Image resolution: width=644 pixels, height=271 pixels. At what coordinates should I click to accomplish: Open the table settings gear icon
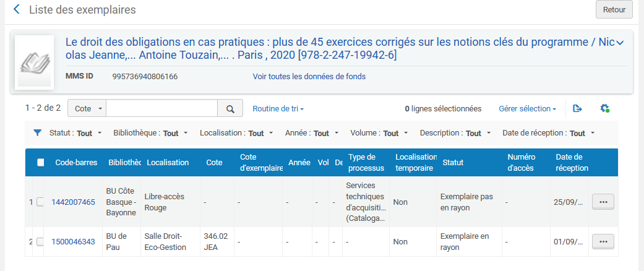(604, 109)
